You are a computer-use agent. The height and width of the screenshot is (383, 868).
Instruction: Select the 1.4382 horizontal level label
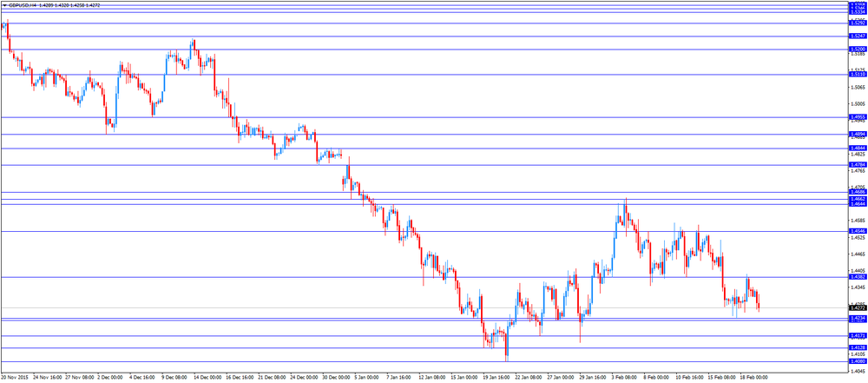click(x=858, y=276)
